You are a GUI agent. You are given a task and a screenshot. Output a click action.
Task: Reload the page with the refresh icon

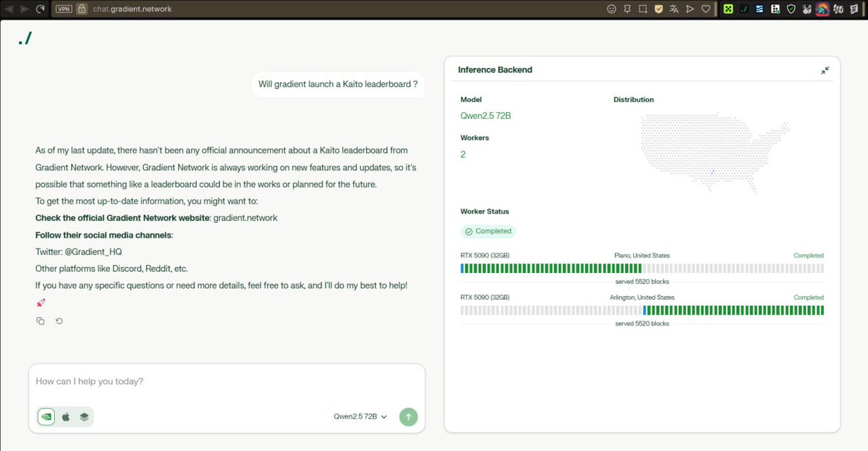coord(41,9)
